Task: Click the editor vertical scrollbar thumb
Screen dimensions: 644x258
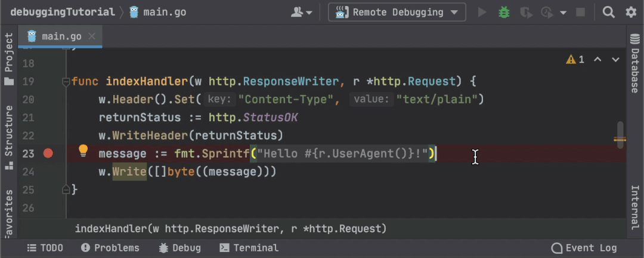Action: tap(620, 133)
